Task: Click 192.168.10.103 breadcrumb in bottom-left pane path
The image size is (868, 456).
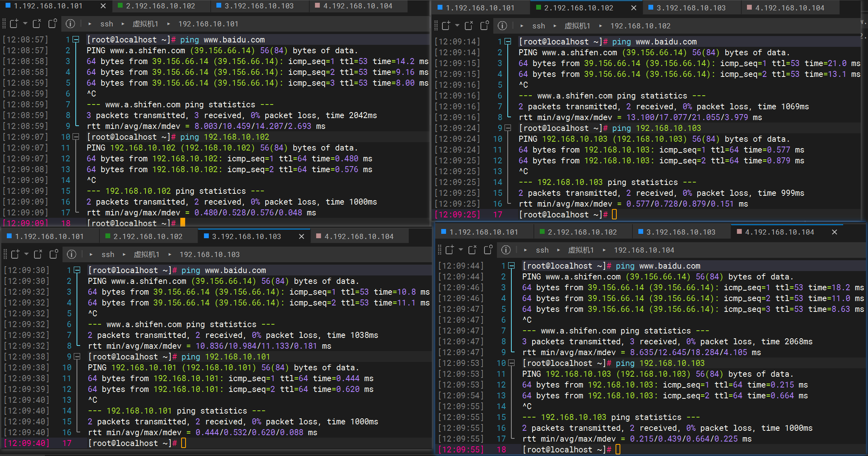Action: coord(210,255)
